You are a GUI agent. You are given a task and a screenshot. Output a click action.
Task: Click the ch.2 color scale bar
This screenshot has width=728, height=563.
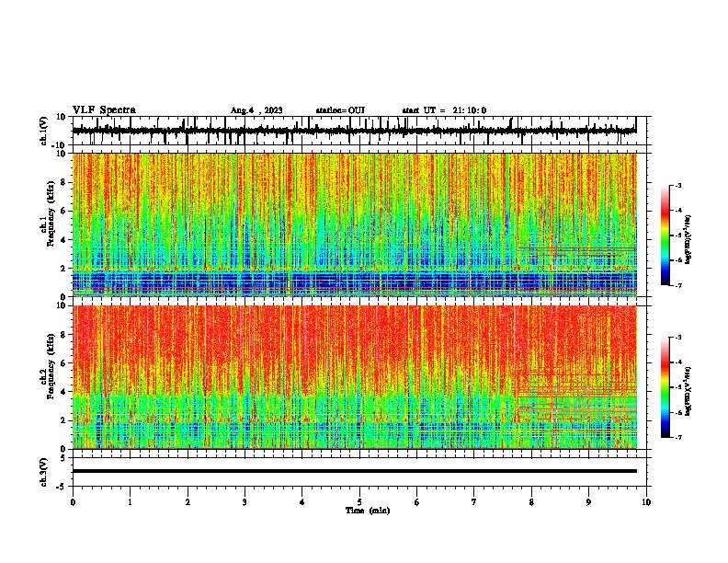click(x=665, y=387)
